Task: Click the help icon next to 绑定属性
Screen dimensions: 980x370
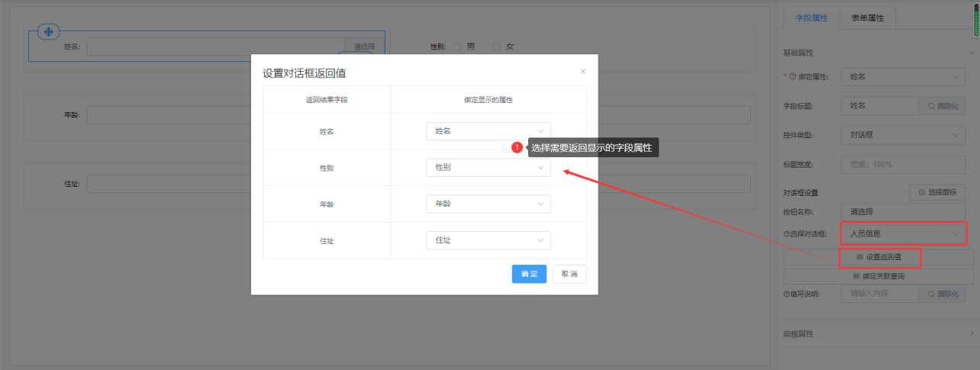Action: pos(793,77)
